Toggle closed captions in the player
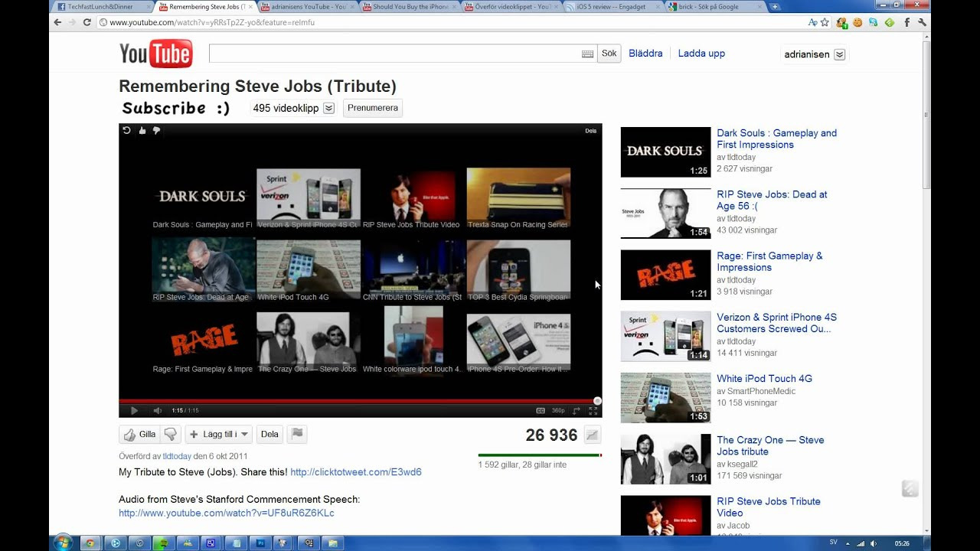The width and height of the screenshot is (980, 551). point(541,411)
